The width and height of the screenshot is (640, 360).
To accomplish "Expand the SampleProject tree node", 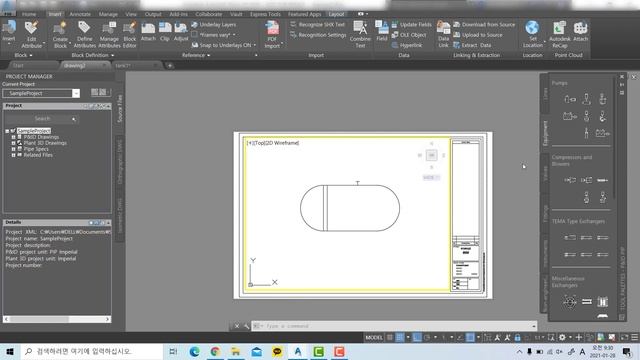I will tap(7, 131).
